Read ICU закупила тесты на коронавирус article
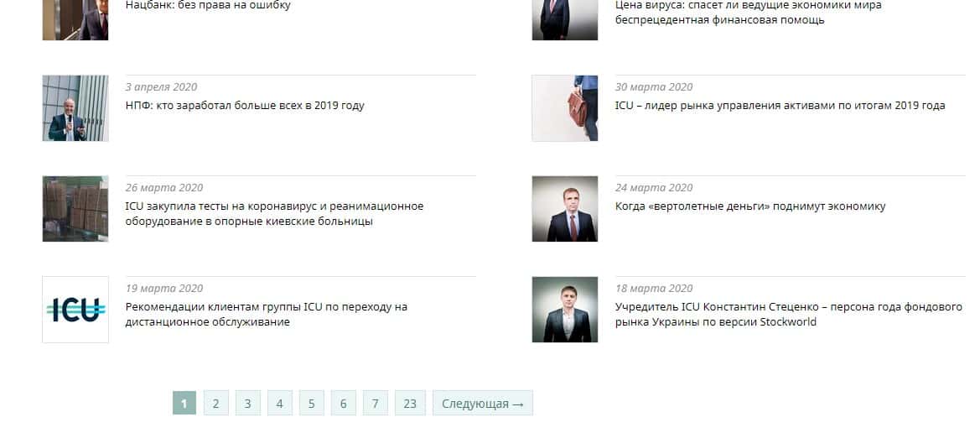Image resolution: width=980 pixels, height=433 pixels. [x=274, y=214]
